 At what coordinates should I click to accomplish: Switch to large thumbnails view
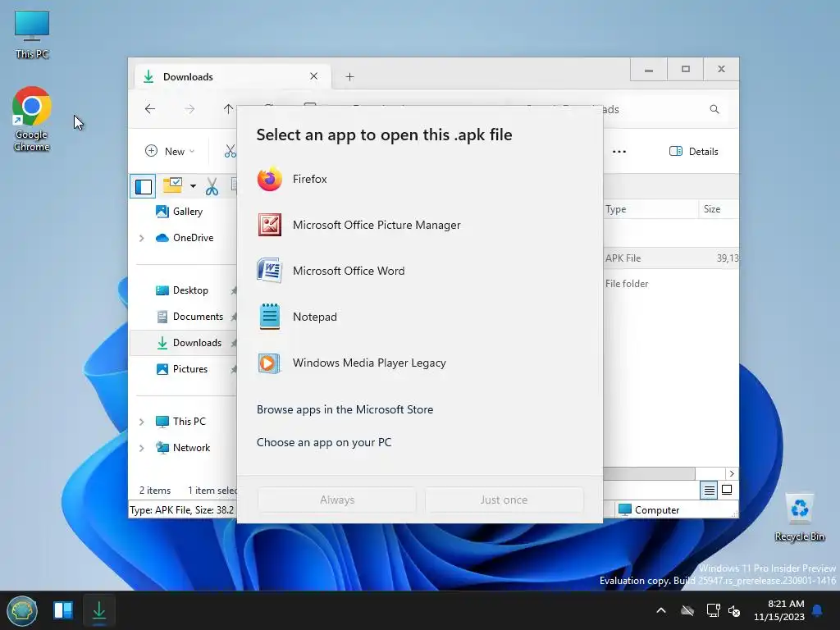[x=727, y=490]
